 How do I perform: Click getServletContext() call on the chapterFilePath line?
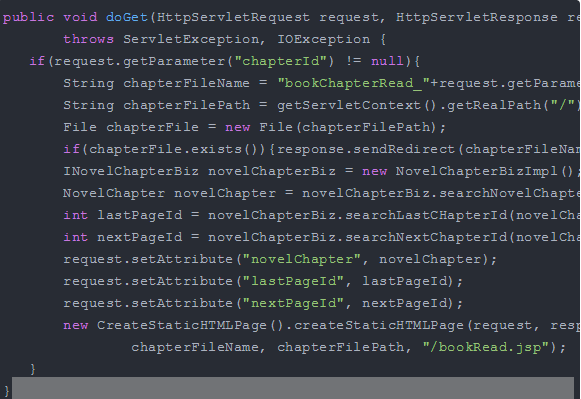[x=357, y=105]
